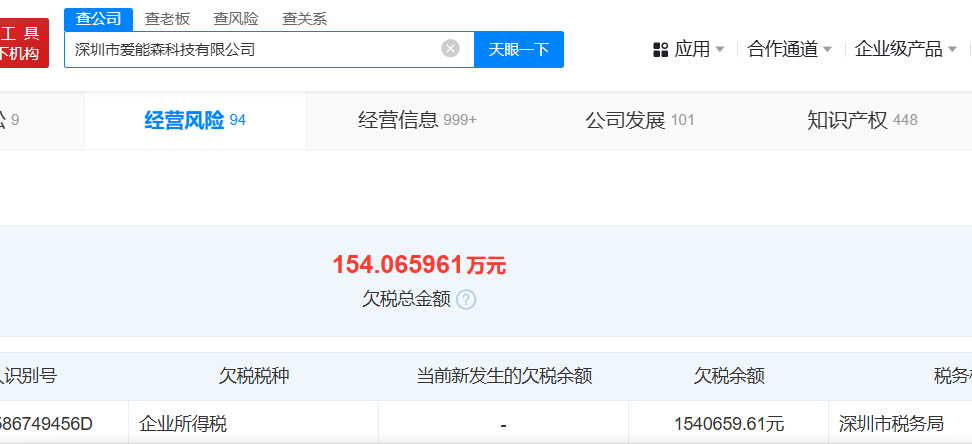Click the red 工具 机构 banner button

point(24,43)
